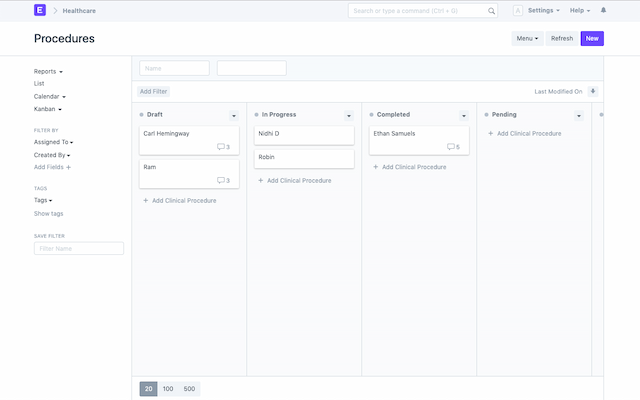Image resolution: width=640 pixels, height=400 pixels.
Task: Expand the Reports sidebar menu
Action: pyautogui.click(x=48, y=72)
